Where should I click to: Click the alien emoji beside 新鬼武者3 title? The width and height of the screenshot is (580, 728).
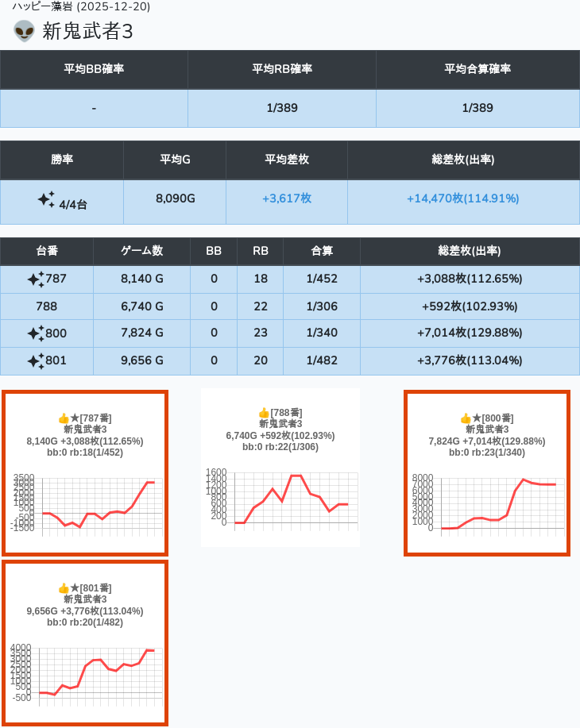24,31
